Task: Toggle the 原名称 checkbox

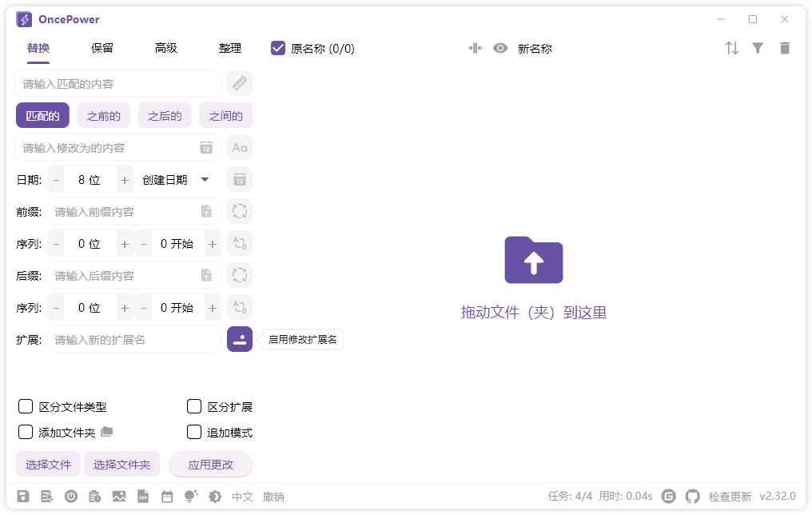Action: pos(277,48)
